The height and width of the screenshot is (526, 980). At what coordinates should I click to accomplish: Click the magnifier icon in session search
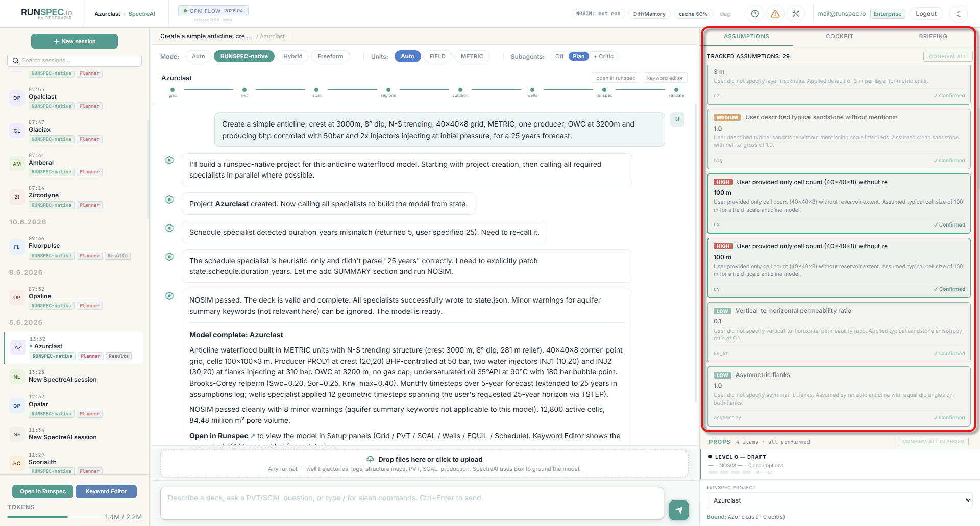click(x=16, y=60)
